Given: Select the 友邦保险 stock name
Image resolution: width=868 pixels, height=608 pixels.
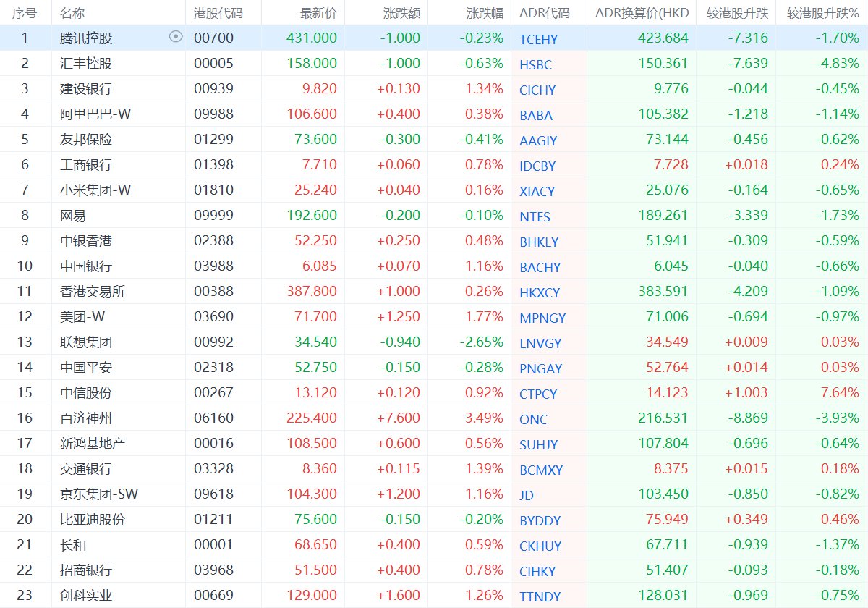Looking at the screenshot, I should [x=86, y=139].
